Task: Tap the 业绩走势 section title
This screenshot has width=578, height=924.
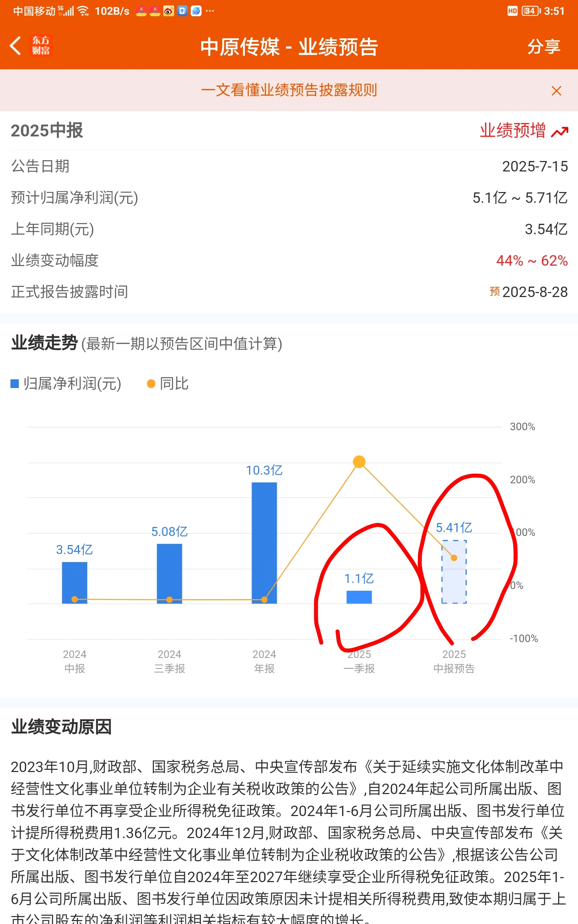Action: [x=44, y=343]
